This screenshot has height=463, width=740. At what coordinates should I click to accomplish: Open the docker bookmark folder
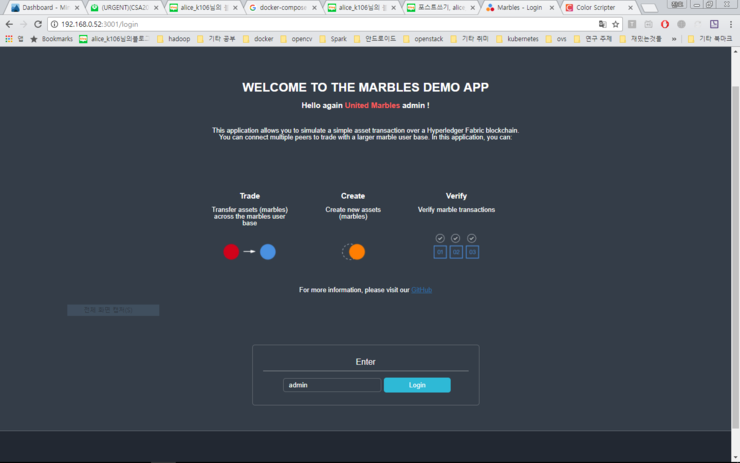[x=258, y=39]
